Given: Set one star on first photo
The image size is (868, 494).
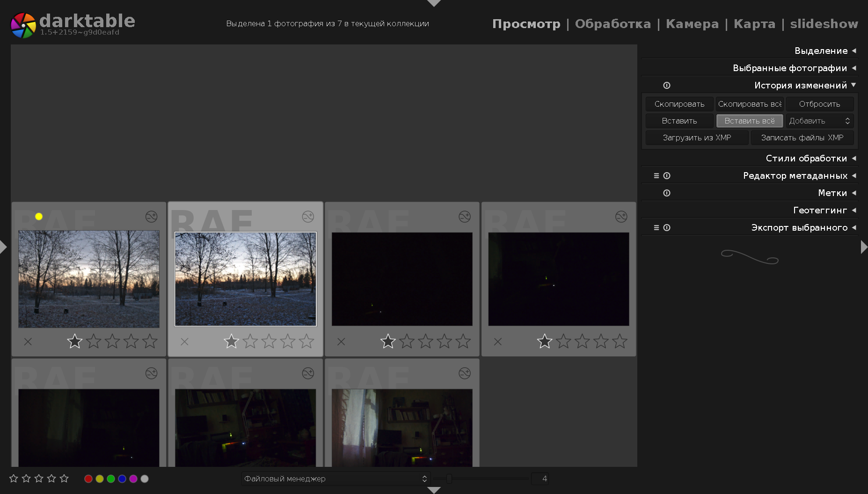Looking at the screenshot, I should point(75,341).
